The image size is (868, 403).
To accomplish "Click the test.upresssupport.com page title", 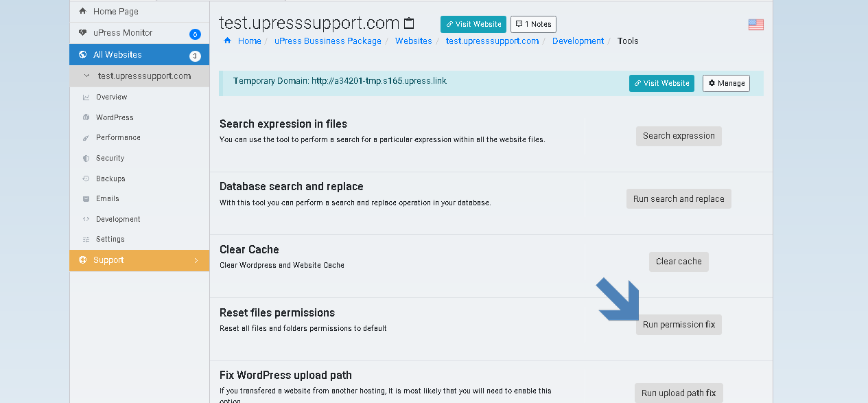I will point(309,23).
